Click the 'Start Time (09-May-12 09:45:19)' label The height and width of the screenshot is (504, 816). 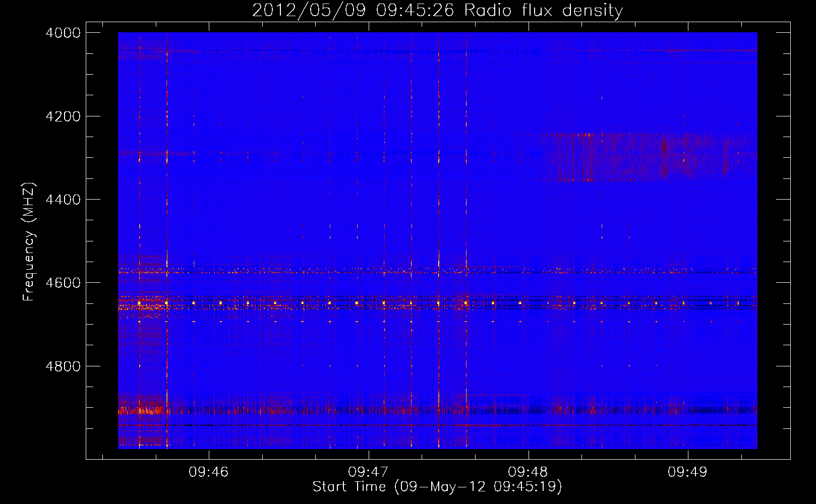437,487
